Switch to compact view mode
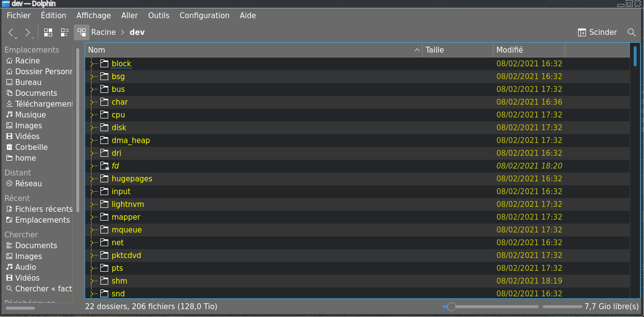Viewport: 644px width, 317px height. point(65,32)
